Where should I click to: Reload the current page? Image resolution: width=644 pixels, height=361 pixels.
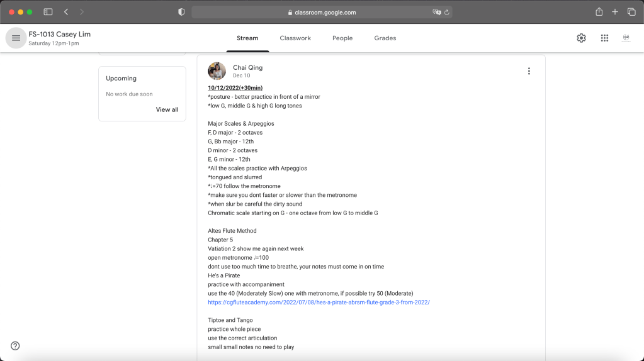click(447, 12)
